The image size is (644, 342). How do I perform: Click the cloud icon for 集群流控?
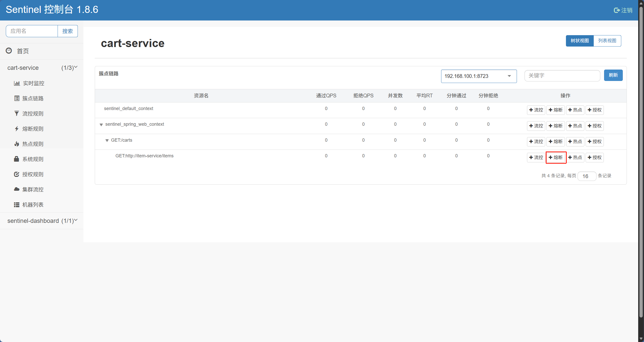(17, 189)
